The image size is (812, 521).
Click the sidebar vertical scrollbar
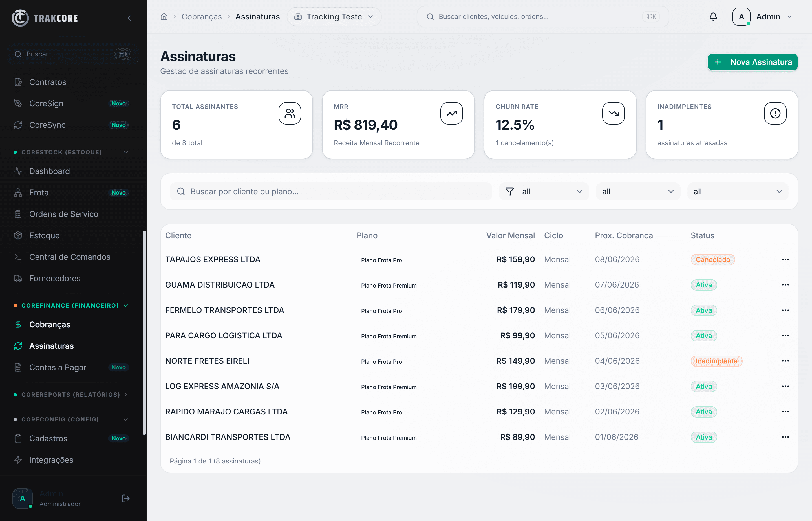tap(144, 333)
